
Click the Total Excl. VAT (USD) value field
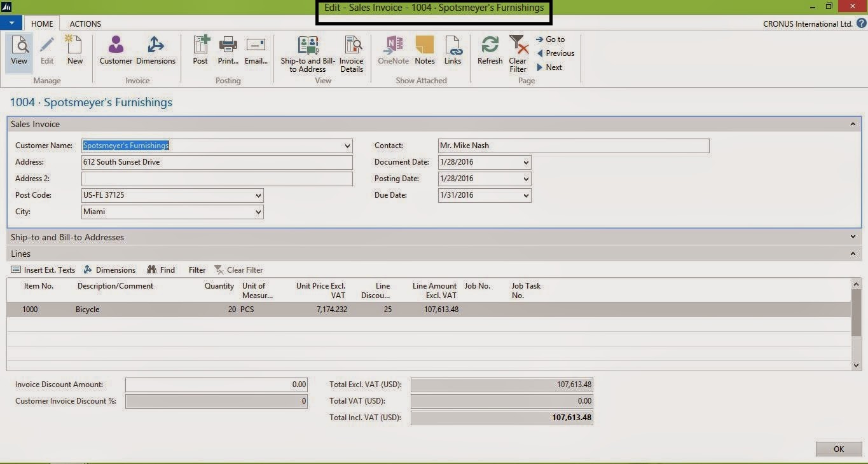coord(502,385)
